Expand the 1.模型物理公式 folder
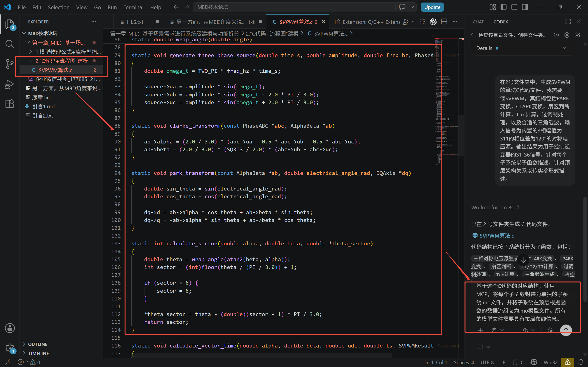Image resolution: width=588 pixels, height=367 pixels. tap(30, 52)
